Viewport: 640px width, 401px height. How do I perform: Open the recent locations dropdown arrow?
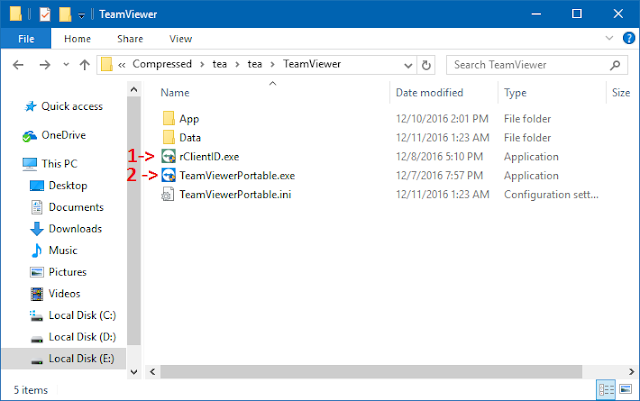66,65
